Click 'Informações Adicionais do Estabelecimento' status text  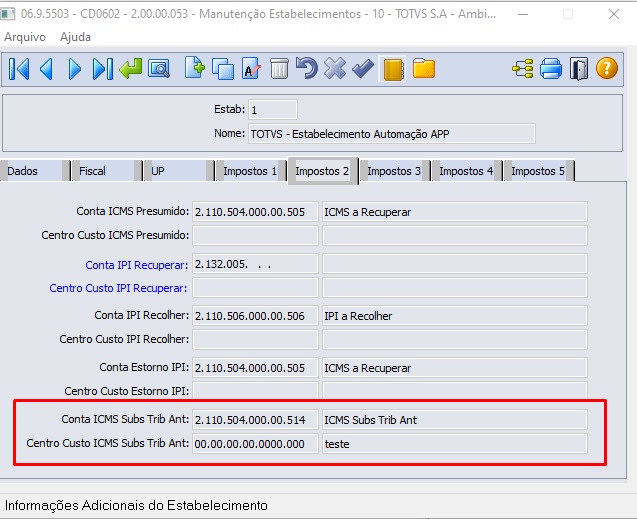click(x=136, y=506)
